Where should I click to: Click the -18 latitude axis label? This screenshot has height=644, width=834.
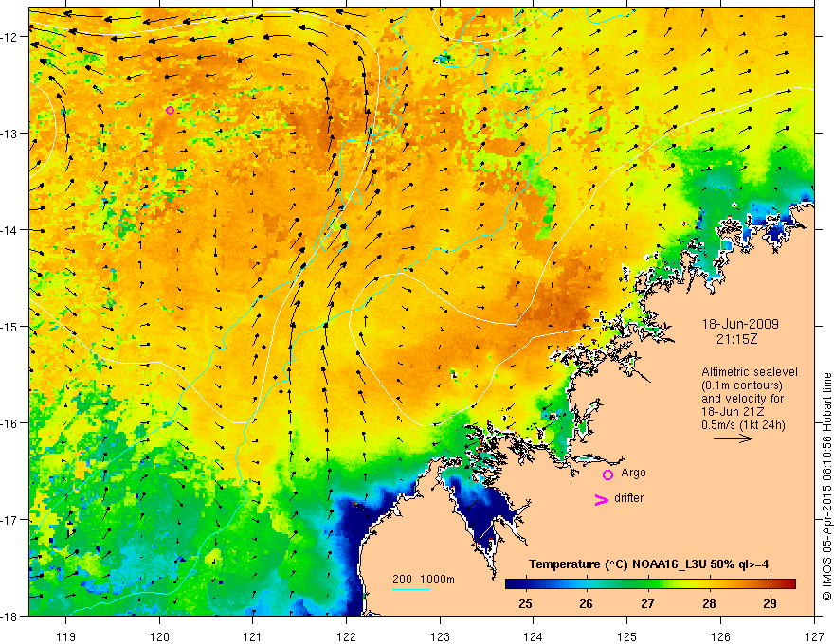point(11,617)
